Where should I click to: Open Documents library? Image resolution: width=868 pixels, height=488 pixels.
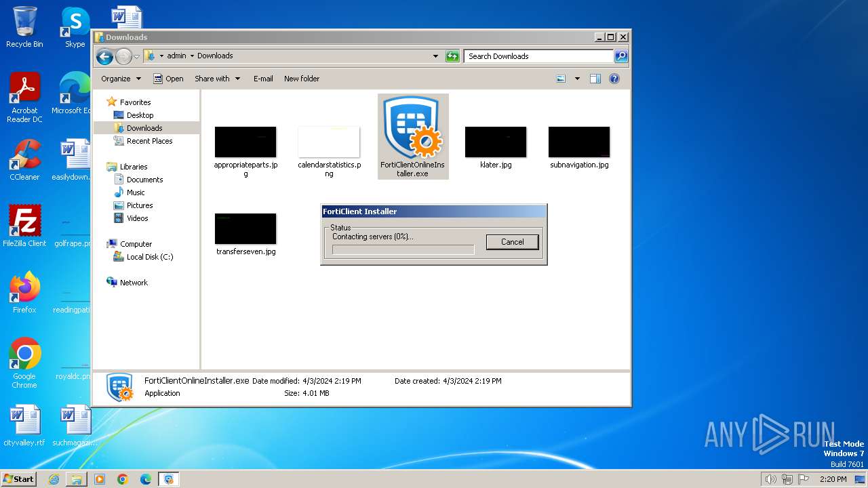coord(138,180)
